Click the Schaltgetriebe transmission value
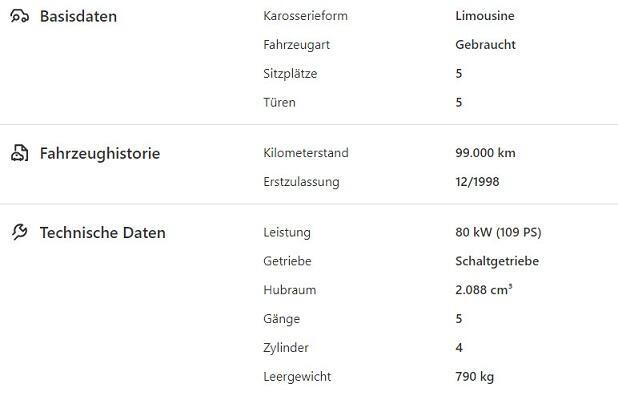The image size is (618, 396). pos(497,261)
